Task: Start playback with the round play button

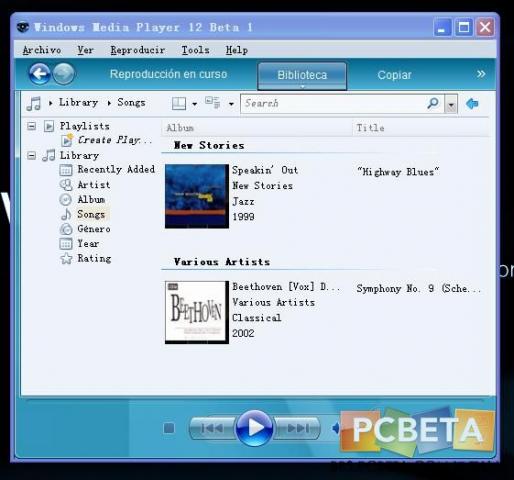Action: point(254,428)
